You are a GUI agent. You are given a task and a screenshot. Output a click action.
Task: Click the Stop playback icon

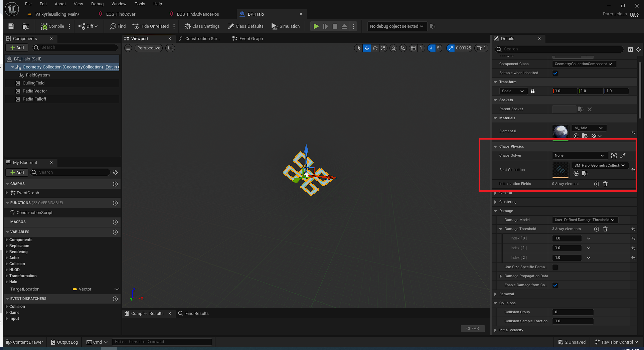[335, 26]
